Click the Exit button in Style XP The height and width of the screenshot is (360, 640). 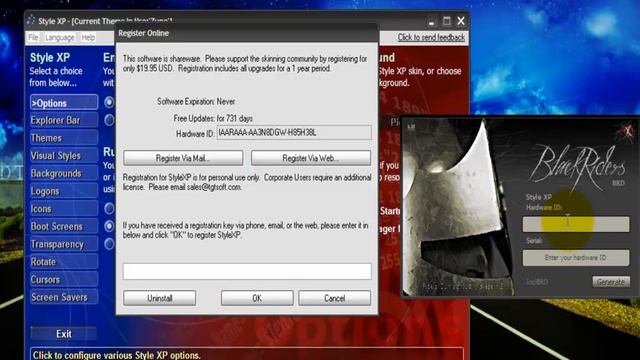(x=64, y=334)
